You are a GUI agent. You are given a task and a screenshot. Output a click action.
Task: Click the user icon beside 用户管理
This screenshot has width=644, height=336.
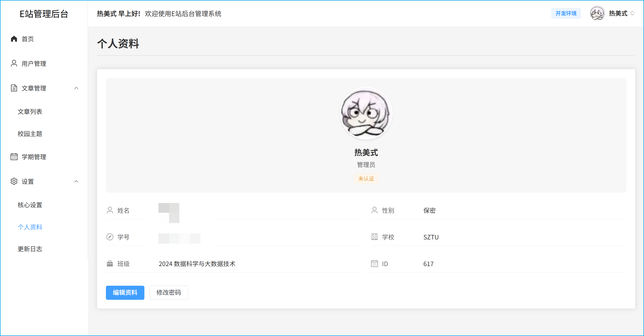tap(14, 63)
